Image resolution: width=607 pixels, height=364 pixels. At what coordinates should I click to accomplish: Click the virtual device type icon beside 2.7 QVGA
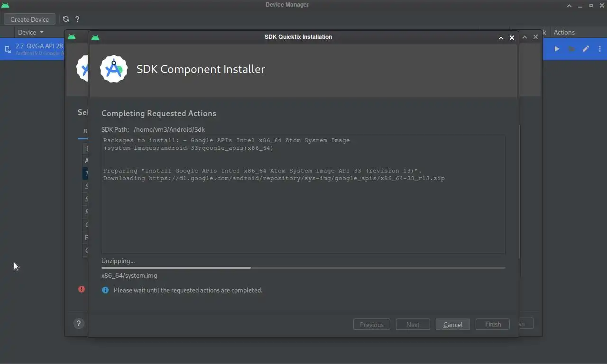(x=8, y=49)
